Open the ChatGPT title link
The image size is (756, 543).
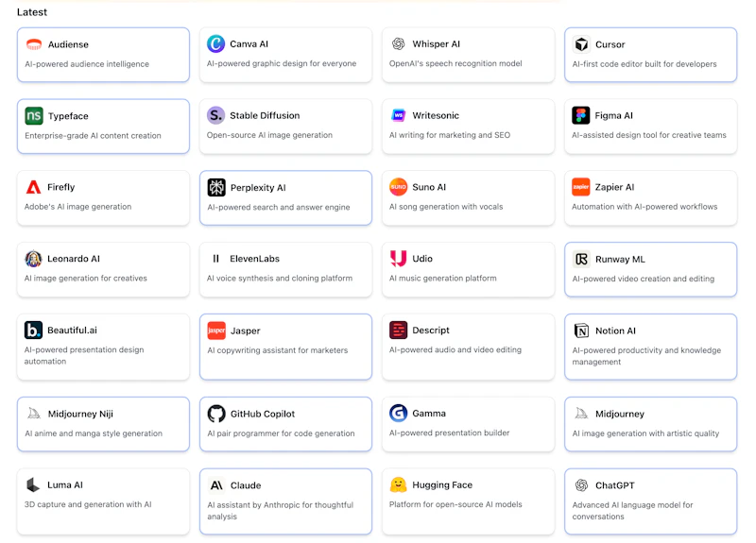[615, 485]
